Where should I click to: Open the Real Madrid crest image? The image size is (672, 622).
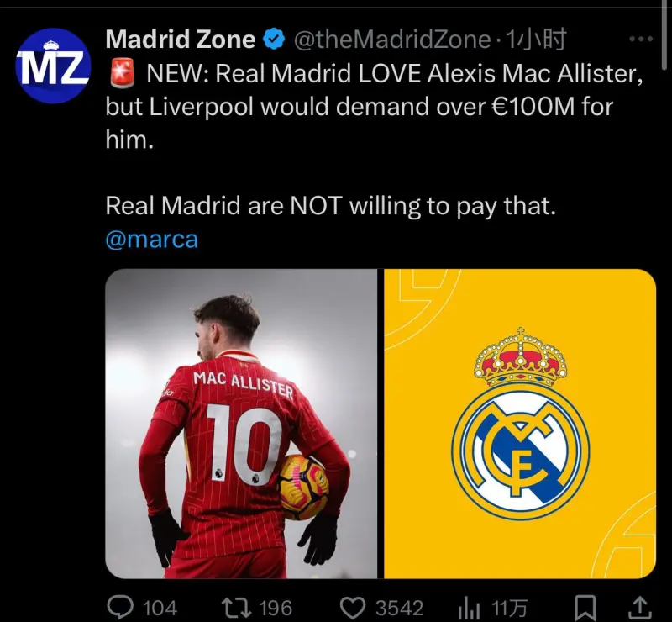[520, 424]
